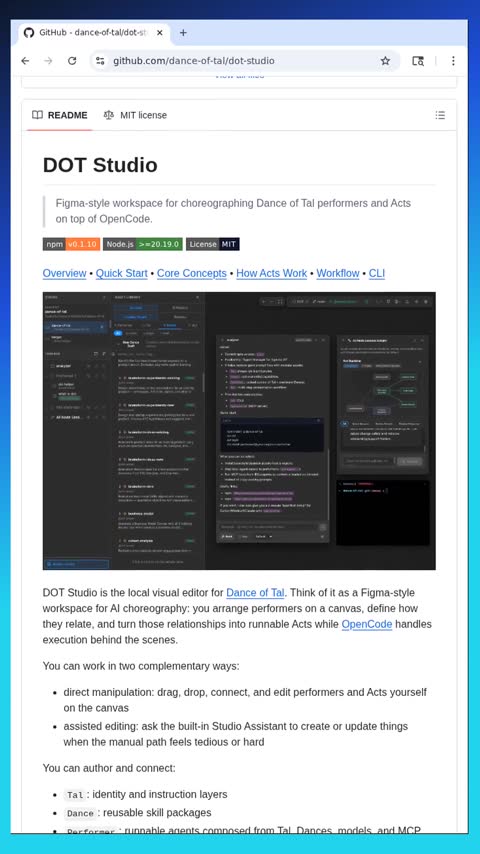This screenshot has width=480, height=854.
Task: Click the tab search icon beside the star
Action: [x=418, y=61]
